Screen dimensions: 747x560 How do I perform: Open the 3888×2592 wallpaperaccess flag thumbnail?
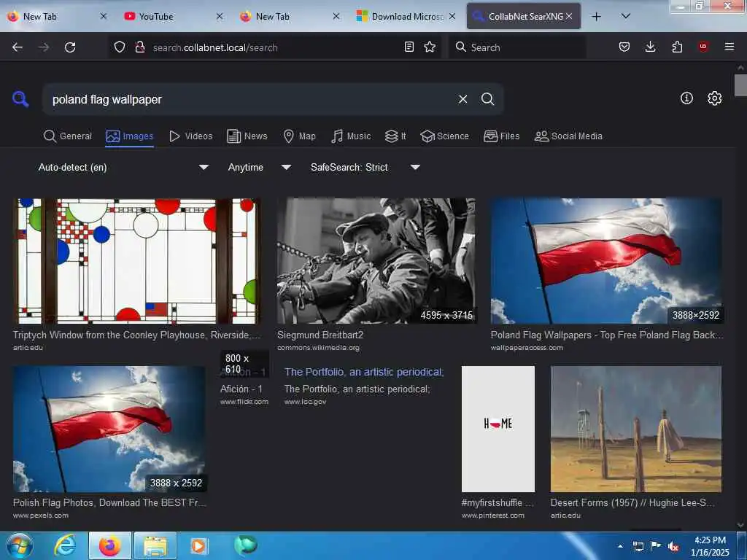(606, 261)
